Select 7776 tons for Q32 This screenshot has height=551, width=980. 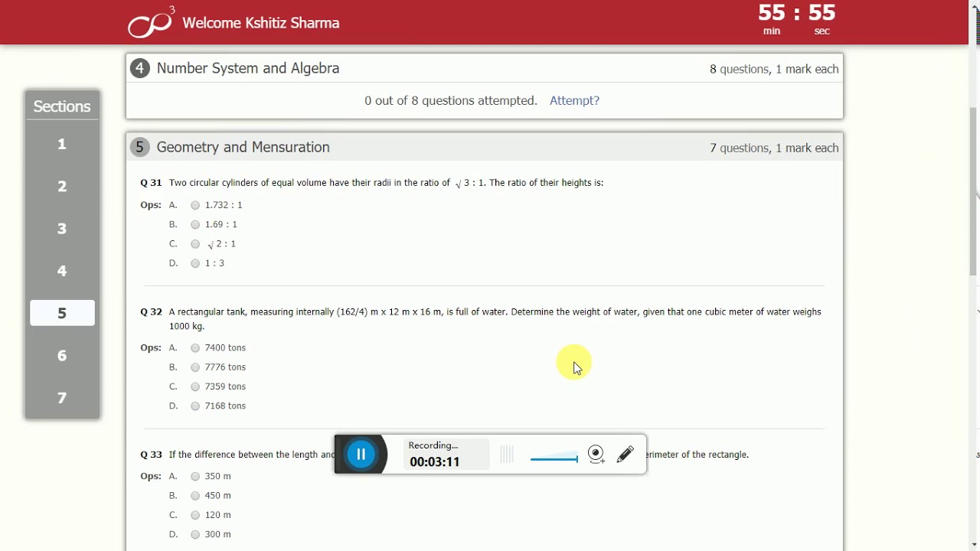pos(195,367)
